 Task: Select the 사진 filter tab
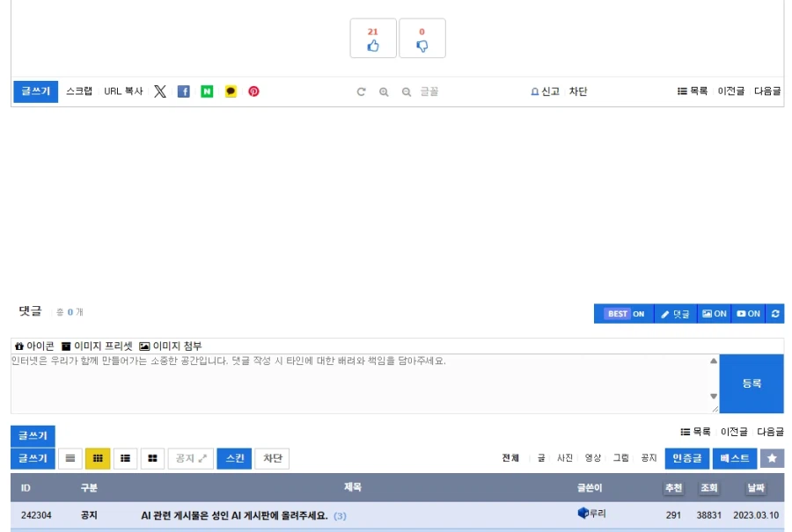[x=565, y=458]
